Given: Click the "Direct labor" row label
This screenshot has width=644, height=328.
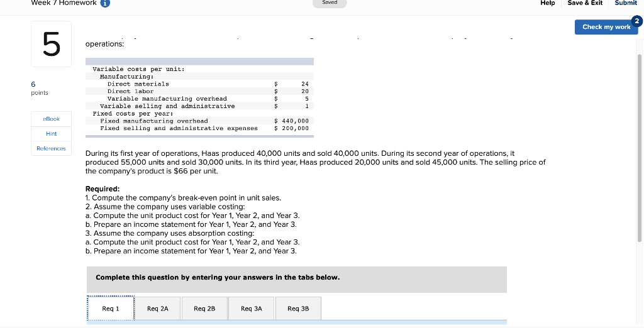Looking at the screenshot, I should (130, 91).
